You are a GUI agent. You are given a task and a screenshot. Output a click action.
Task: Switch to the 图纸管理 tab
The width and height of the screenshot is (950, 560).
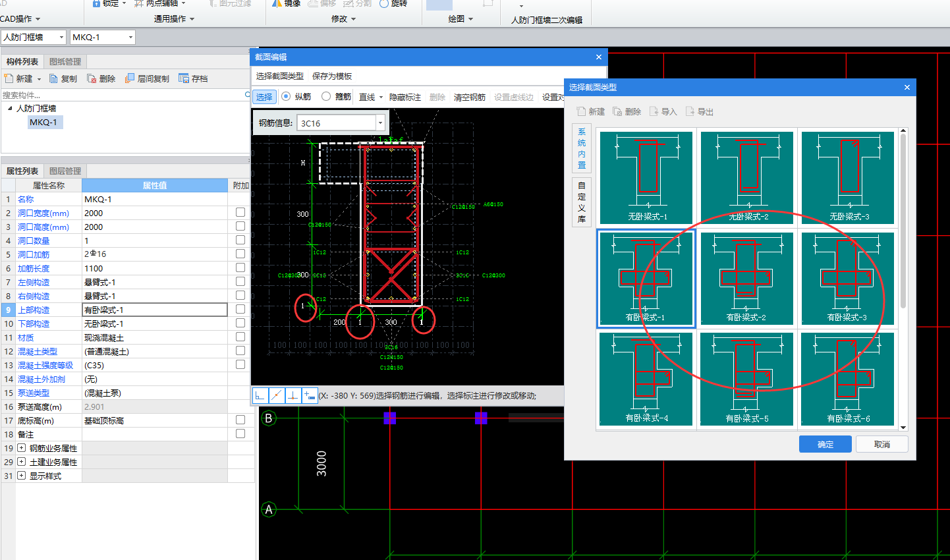[x=65, y=62]
